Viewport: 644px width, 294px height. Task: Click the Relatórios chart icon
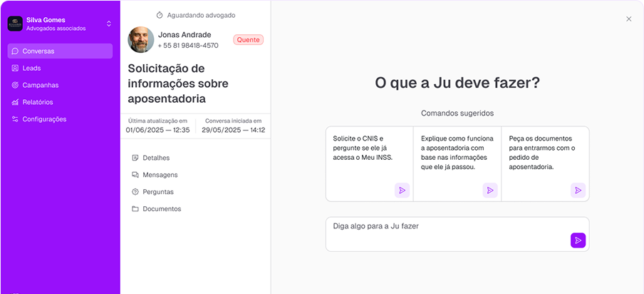[15, 102]
